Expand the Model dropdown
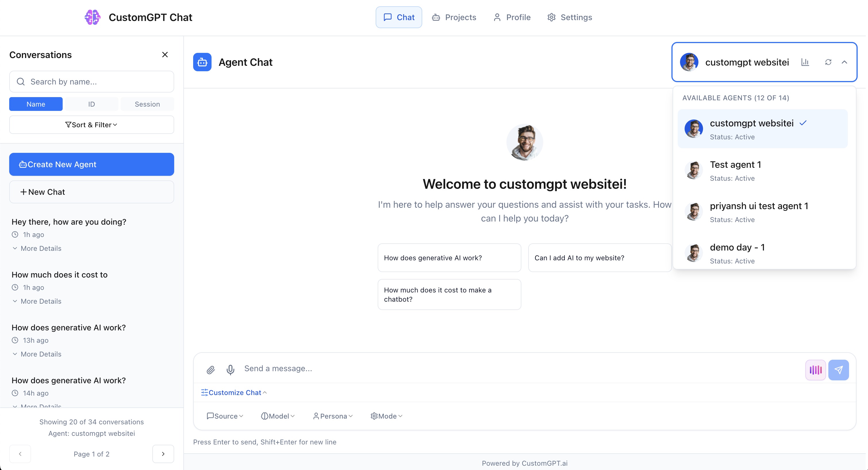Screen dimensions: 868x470 click(x=278, y=416)
